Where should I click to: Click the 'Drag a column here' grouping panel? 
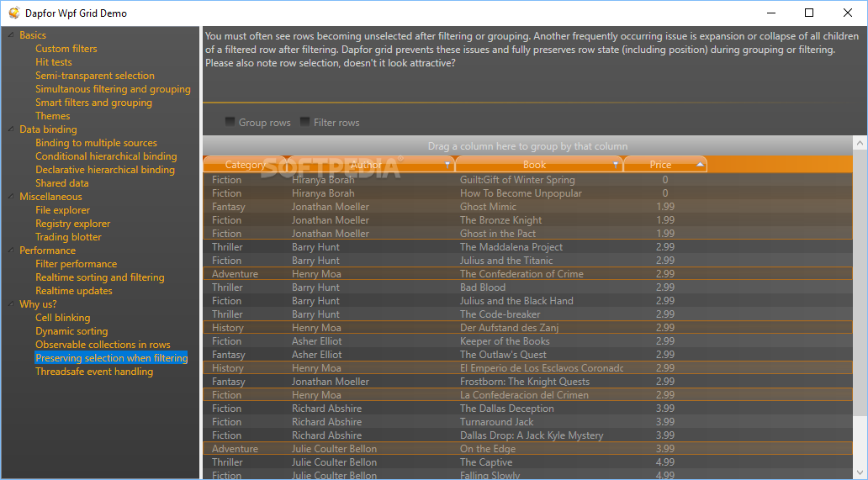(x=527, y=146)
